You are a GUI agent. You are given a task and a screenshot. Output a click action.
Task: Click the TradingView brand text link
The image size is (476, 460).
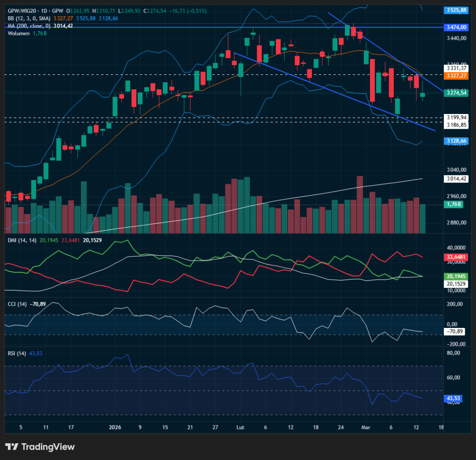click(48, 447)
